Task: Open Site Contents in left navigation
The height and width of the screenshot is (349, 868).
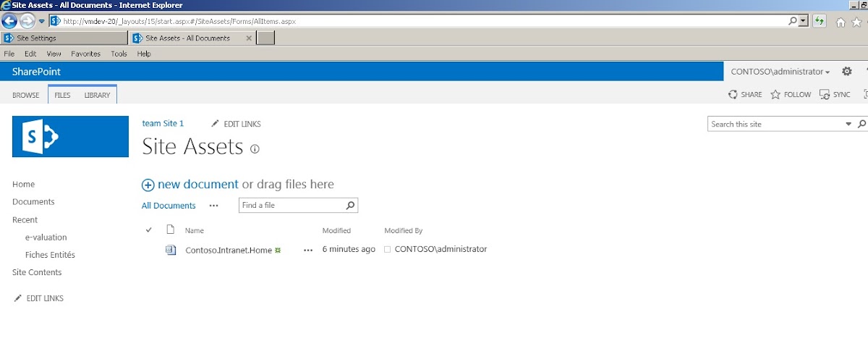Action: pyautogui.click(x=37, y=272)
